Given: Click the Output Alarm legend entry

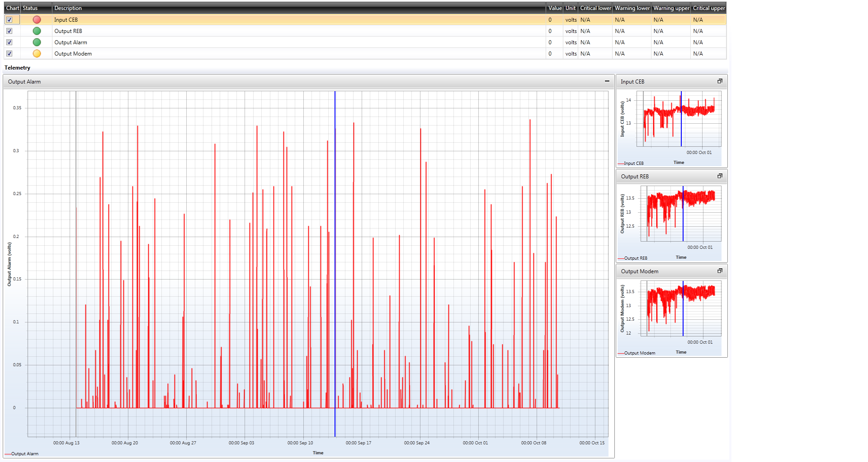Looking at the screenshot, I should (24, 454).
